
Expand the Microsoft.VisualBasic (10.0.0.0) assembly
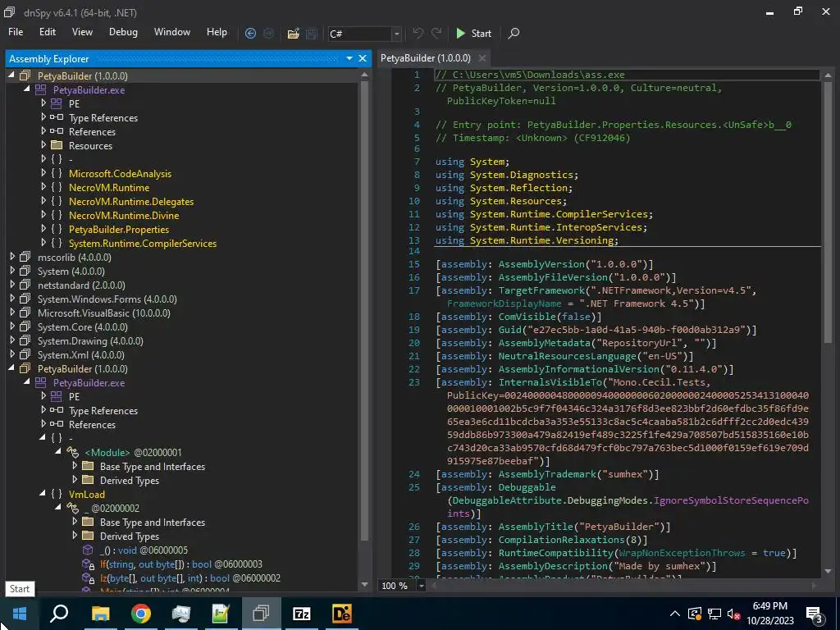pos(11,313)
